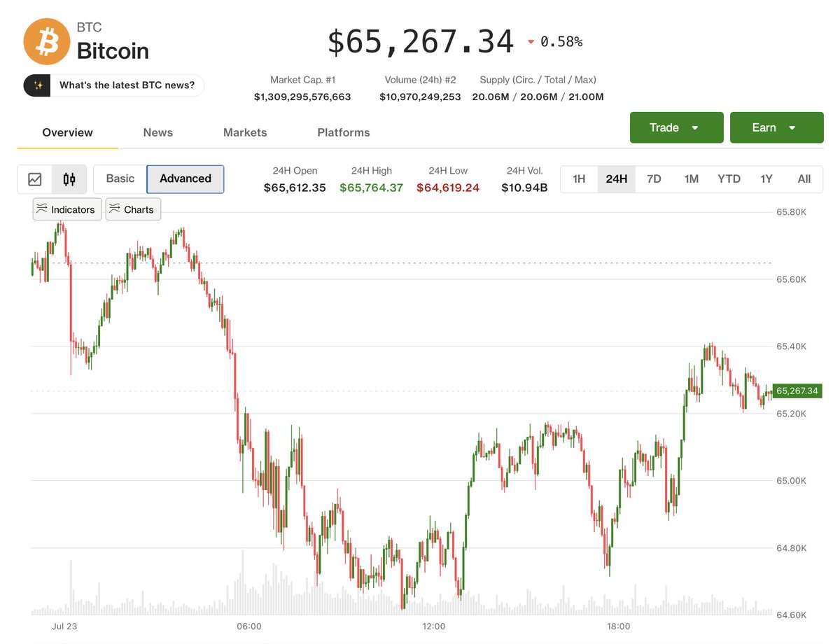The image size is (840, 644).
Task: Open the Platforms tab
Action: pos(344,132)
